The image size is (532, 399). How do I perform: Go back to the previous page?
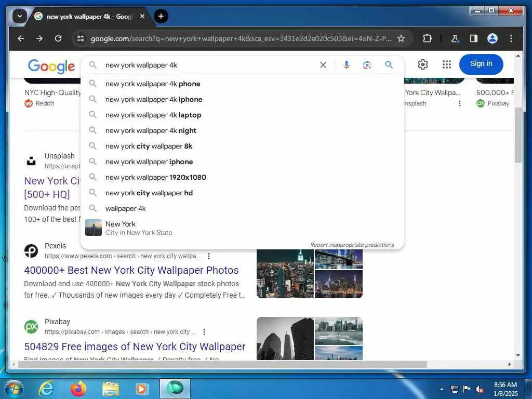coord(21,38)
